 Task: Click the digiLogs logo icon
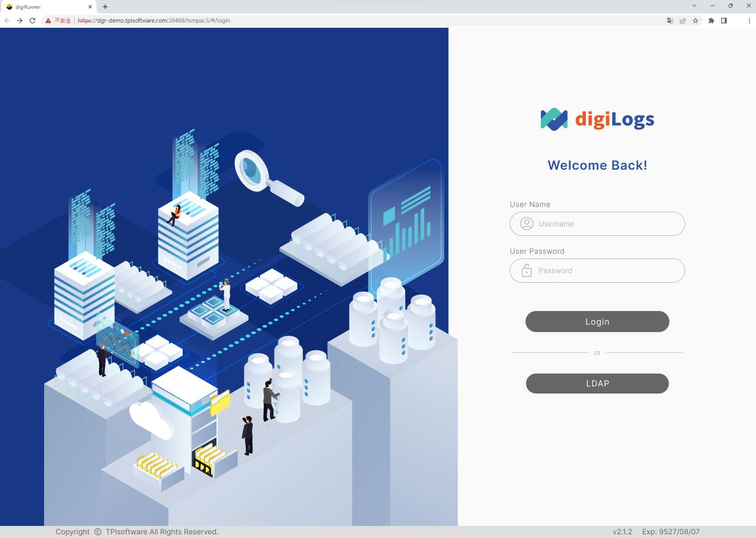point(553,119)
